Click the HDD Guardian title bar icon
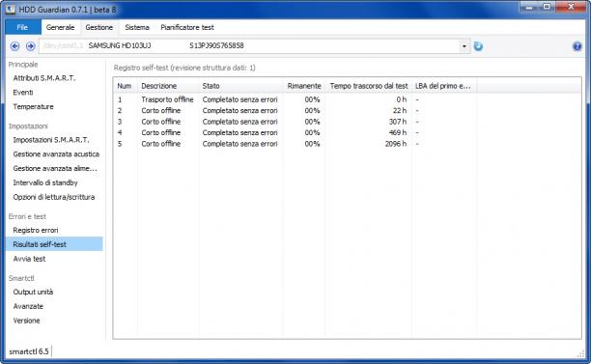This screenshot has height=364, width=591. click(11, 9)
